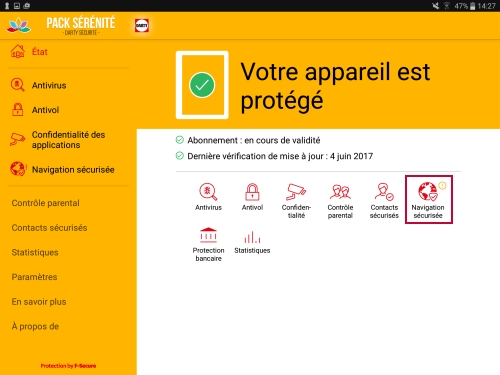Click the Antivirus magnifier icon in sidebar

point(18,85)
